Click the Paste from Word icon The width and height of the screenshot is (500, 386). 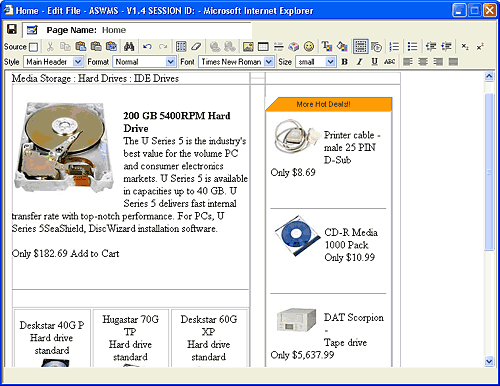pos(111,46)
